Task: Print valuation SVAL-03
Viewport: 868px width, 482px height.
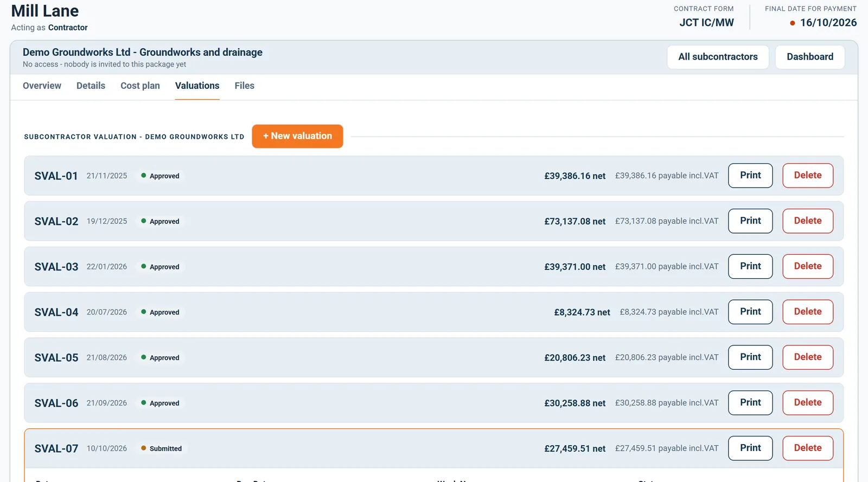Action: click(x=750, y=267)
